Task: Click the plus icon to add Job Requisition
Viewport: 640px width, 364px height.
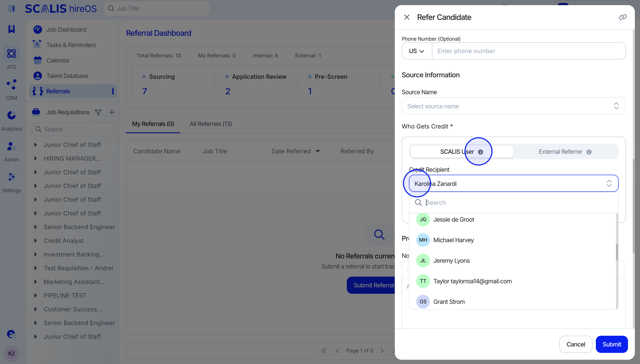Action: 112,112
